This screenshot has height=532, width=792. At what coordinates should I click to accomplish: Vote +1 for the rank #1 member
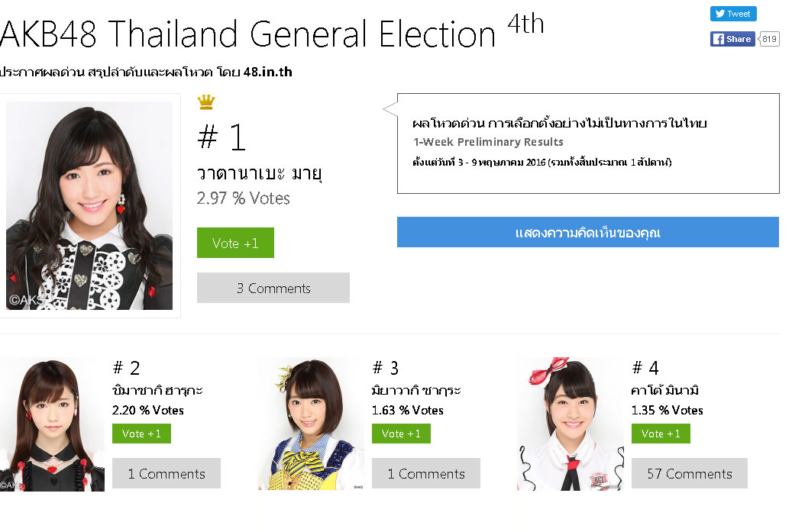pyautogui.click(x=235, y=243)
